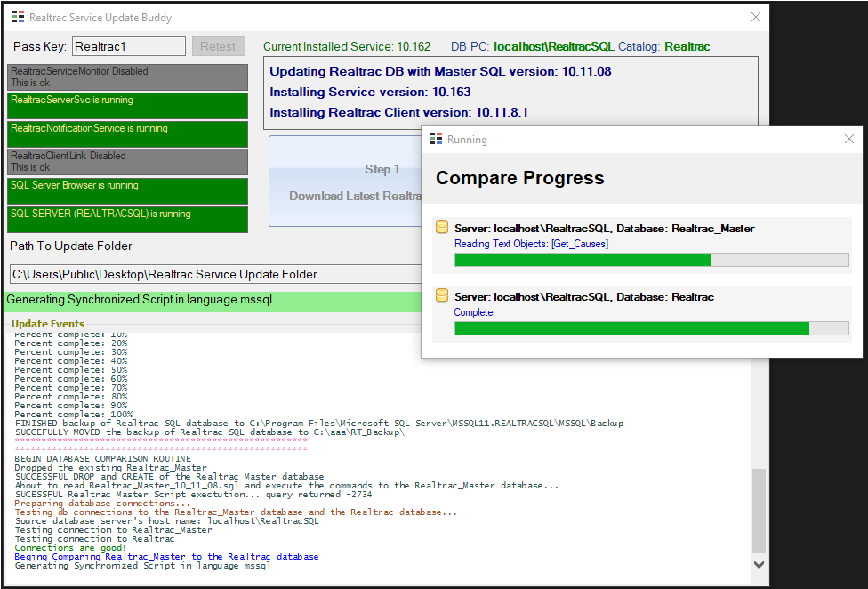Click log line 'SUCESSFUL Realtrac Master Script exectution'

[x=193, y=495]
